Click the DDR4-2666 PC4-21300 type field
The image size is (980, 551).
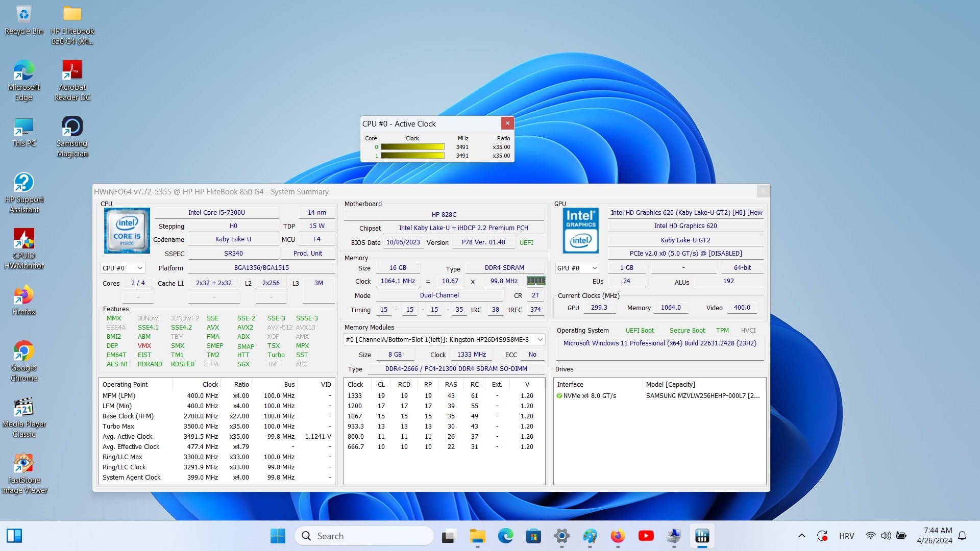tap(456, 369)
